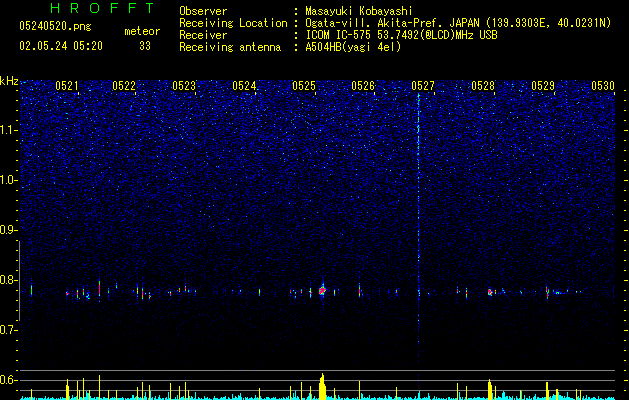The height and width of the screenshot is (400, 629).
Task: Click the tall yellow power peak below 0525
Action: coord(323,386)
